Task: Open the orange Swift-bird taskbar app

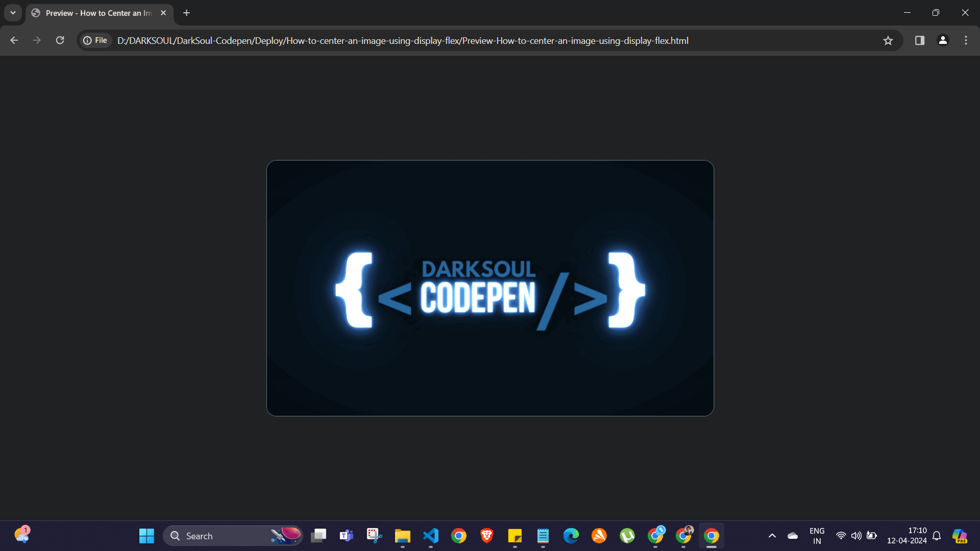Action: 599,536
